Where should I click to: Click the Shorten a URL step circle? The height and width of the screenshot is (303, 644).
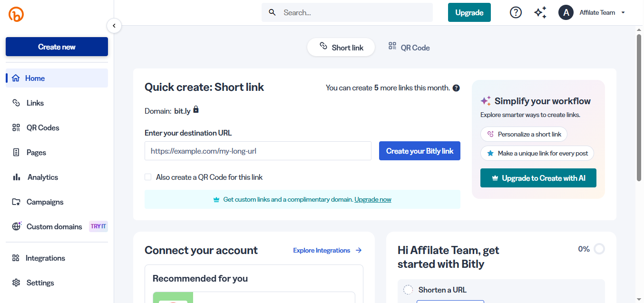point(408,290)
